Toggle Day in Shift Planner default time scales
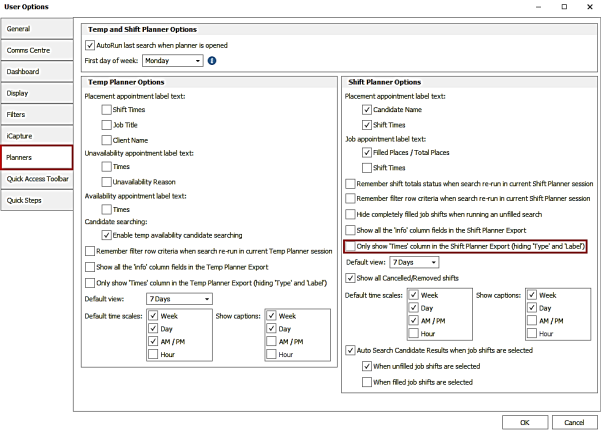Image resolution: width=601 pixels, height=433 pixels. point(413,308)
